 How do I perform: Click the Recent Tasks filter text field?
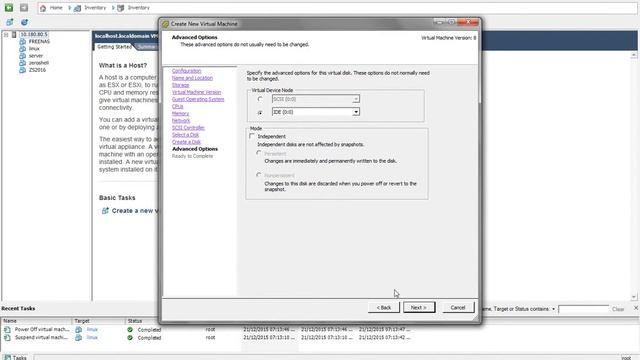click(x=583, y=309)
